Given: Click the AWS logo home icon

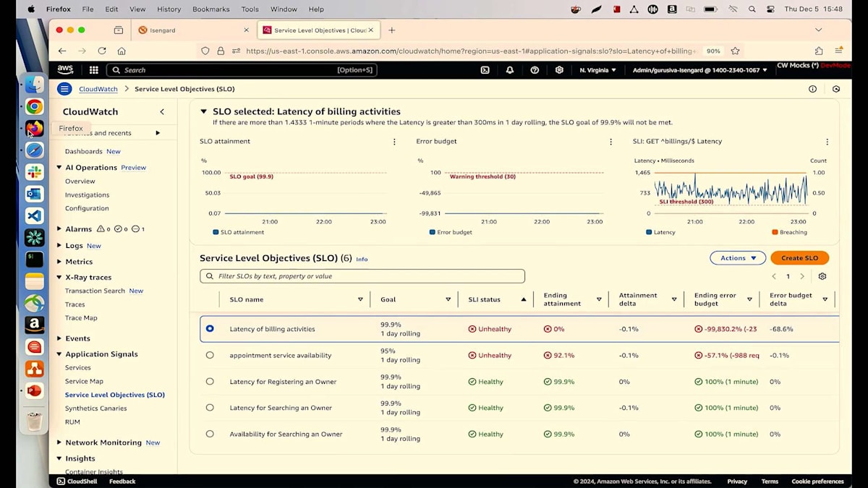Looking at the screenshot, I should (65, 70).
